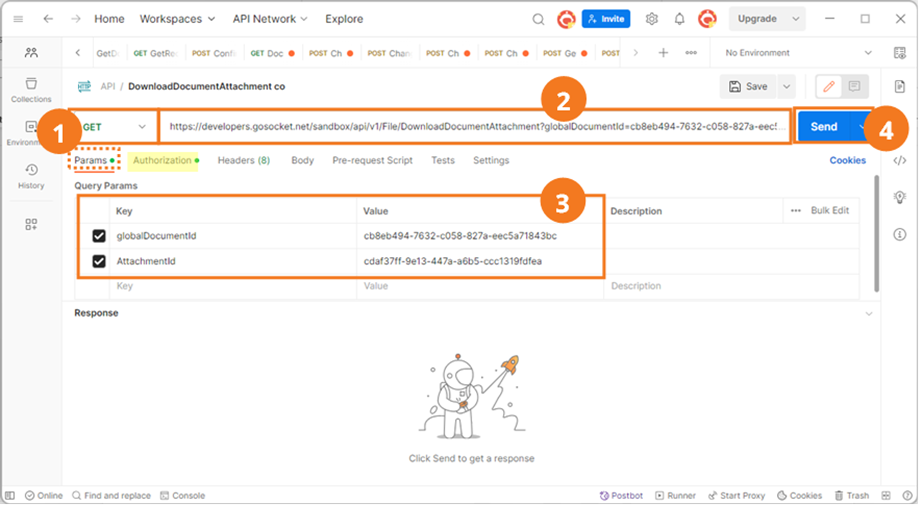
Task: Open the History sidebar panel
Action: coord(31,176)
